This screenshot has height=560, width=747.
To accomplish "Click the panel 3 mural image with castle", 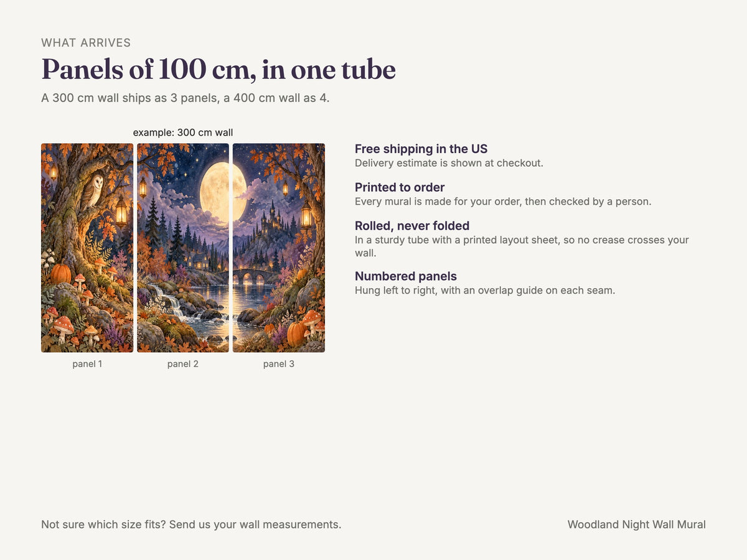I will [279, 248].
